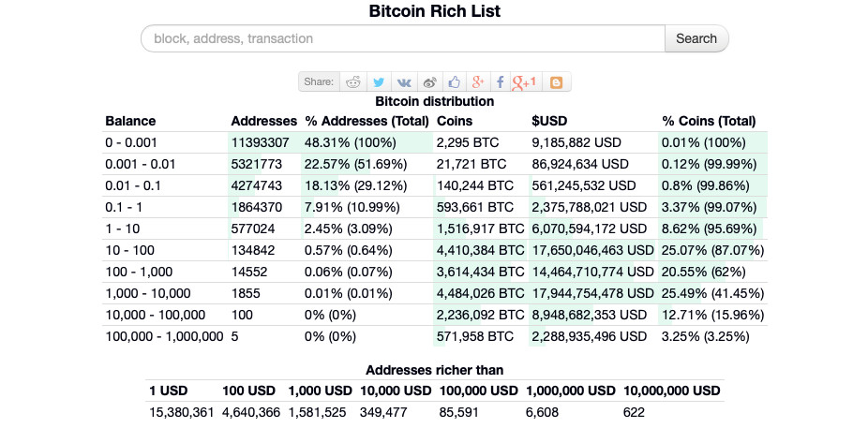Click the 21,721 BTC cell
Image resolution: width=868 pixels, height=428 pixels.
471,164
